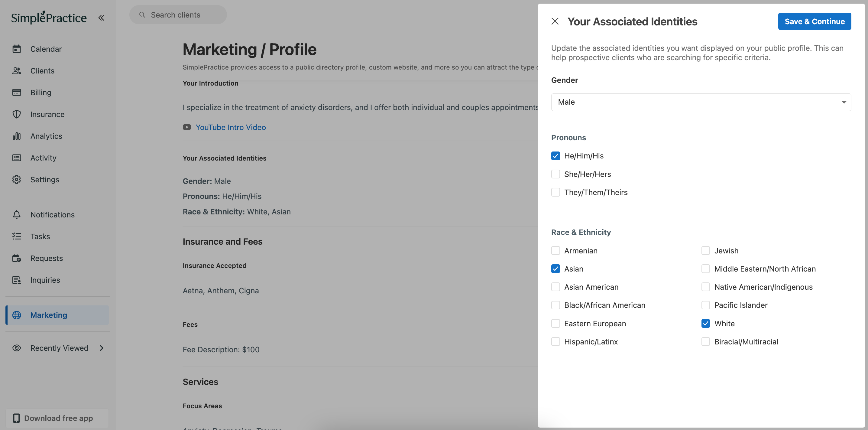
Task: Click the Tasks checklist icon
Action: pos(17,236)
